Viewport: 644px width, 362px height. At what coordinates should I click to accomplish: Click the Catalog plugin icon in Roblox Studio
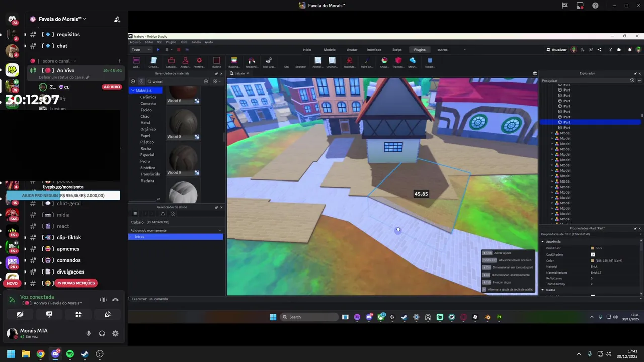click(x=171, y=61)
